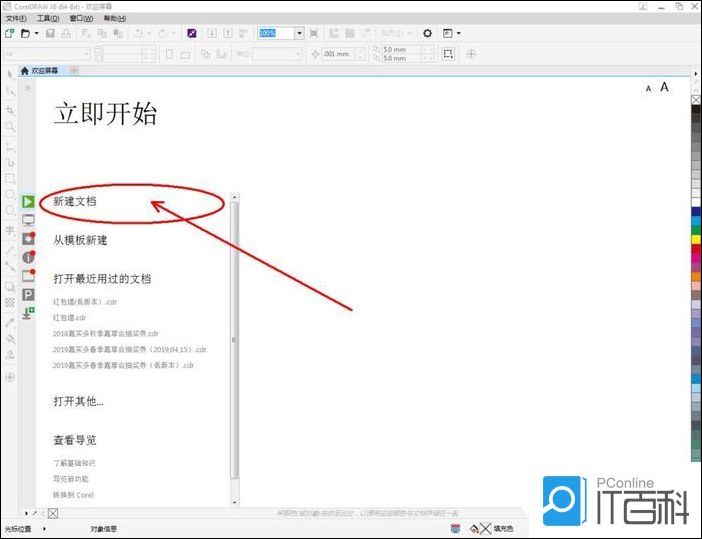Image resolution: width=702 pixels, height=539 pixels.
Task: Pick the yellow swatch in color palette
Action: [x=696, y=240]
